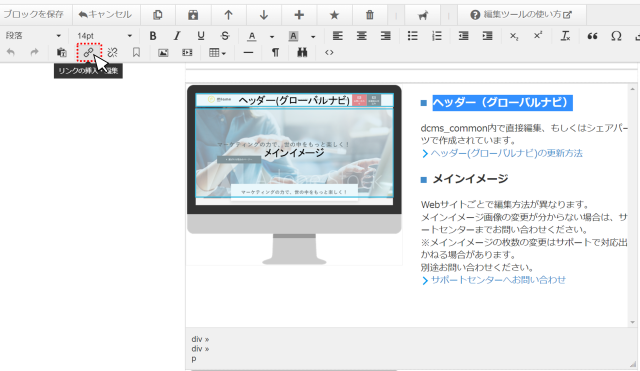The width and height of the screenshot is (640, 371).
Task: Expand the table insert dropdown
Action: (x=217, y=53)
